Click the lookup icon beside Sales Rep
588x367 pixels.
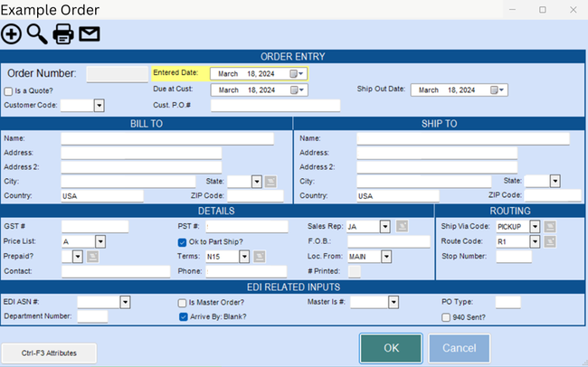[x=402, y=226]
